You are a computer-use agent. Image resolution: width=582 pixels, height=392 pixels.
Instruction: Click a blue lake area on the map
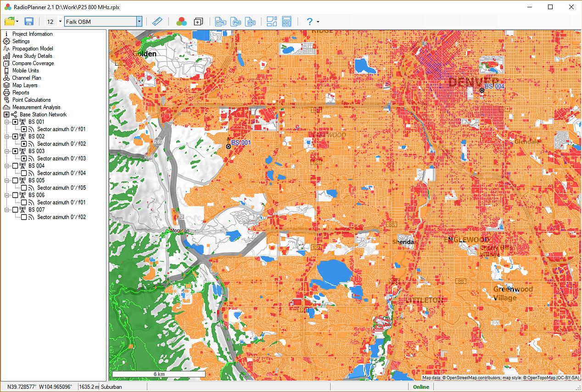point(334,271)
